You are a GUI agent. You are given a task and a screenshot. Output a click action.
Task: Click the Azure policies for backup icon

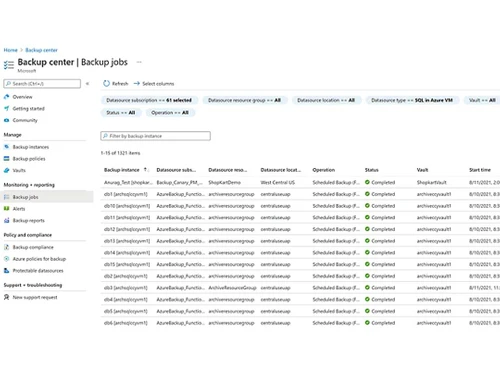[6, 259]
